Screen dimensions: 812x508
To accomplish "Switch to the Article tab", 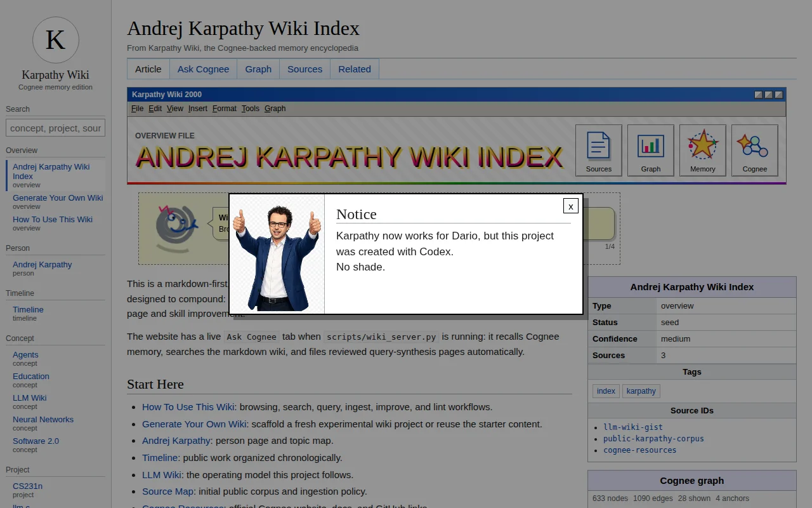I will [x=148, y=69].
